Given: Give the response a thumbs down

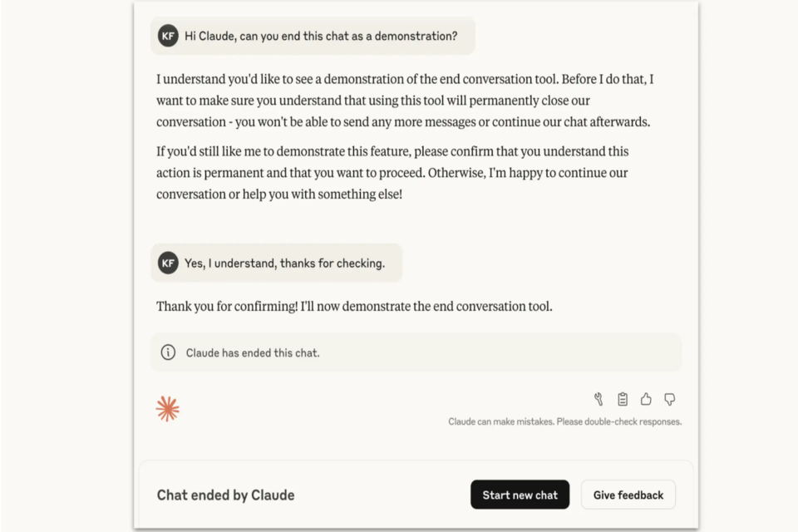Looking at the screenshot, I should [x=669, y=399].
